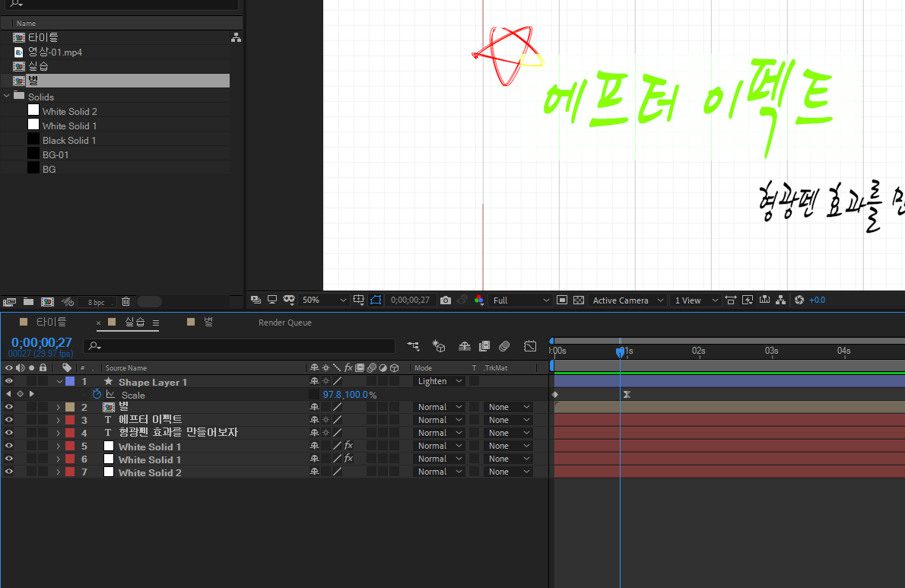The image size is (905, 588).
Task: Click exposure value +0.0
Action: pos(818,300)
